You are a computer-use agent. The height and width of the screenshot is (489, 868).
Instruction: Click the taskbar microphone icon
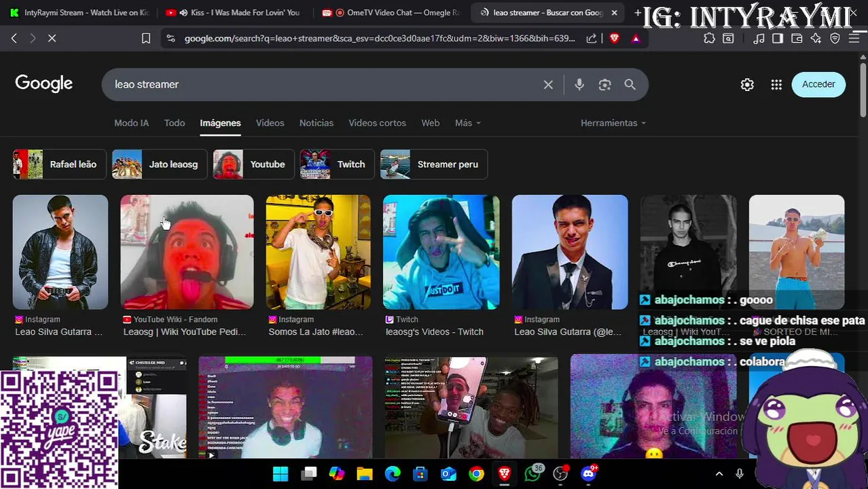tap(740, 473)
